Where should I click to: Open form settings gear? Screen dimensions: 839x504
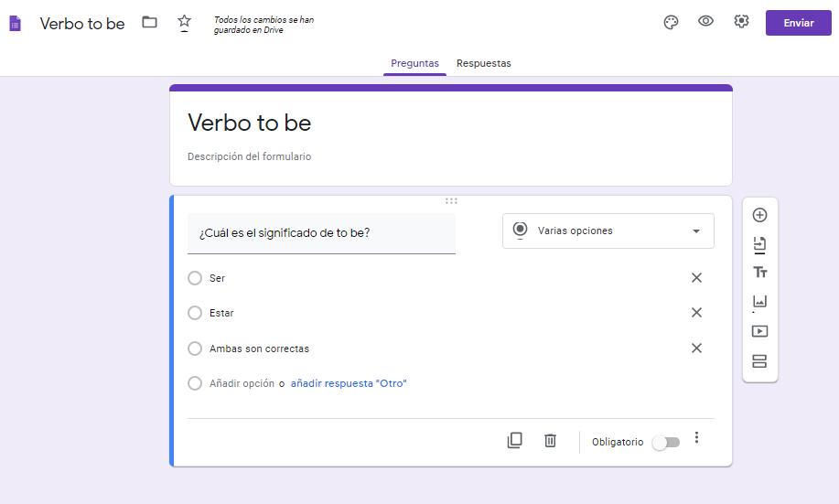741,22
